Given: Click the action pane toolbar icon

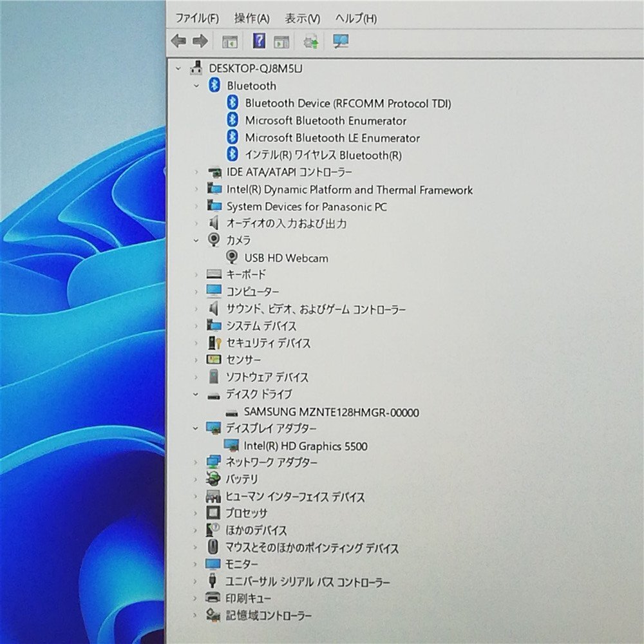Looking at the screenshot, I should click(x=281, y=41).
